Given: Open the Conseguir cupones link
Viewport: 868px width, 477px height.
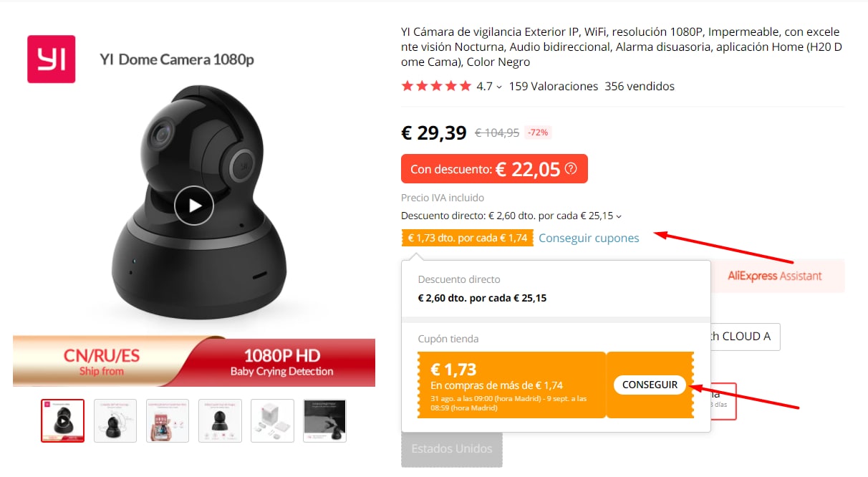Looking at the screenshot, I should 589,238.
